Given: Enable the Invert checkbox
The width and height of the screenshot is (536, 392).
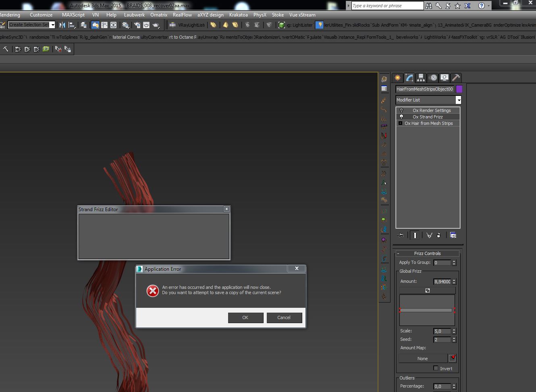Looking at the screenshot, I should [x=436, y=368].
